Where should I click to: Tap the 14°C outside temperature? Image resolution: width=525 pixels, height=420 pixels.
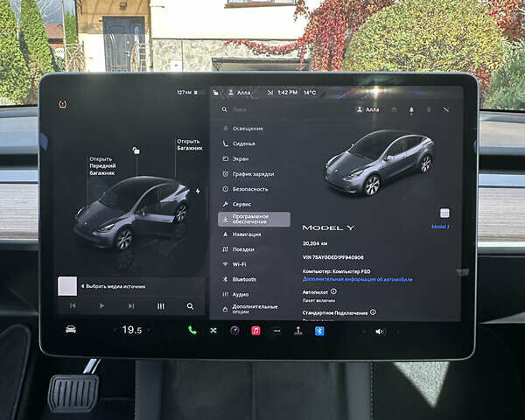(310, 92)
